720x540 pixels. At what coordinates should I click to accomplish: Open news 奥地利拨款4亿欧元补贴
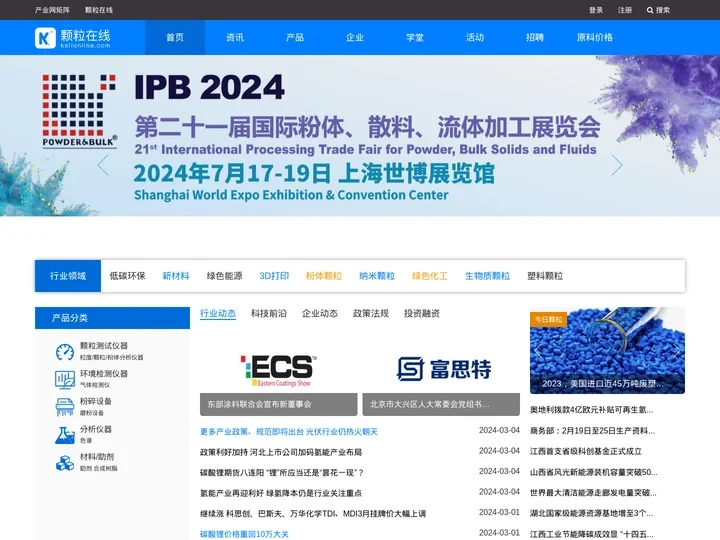click(591, 410)
